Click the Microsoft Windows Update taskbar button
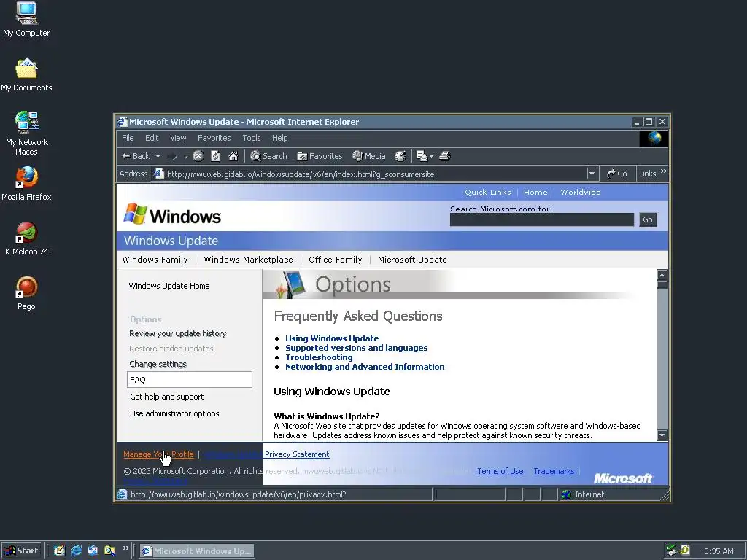747x560 pixels. click(197, 551)
